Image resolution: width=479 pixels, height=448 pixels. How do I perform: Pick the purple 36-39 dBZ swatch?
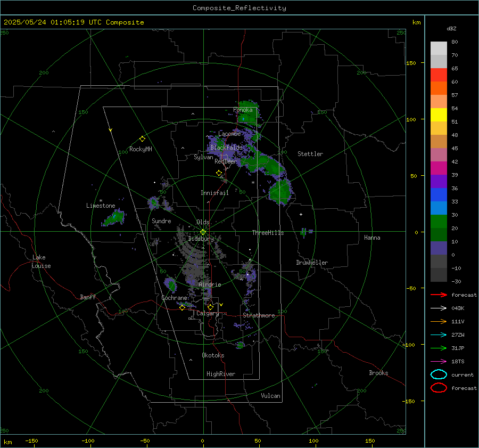coord(439,182)
